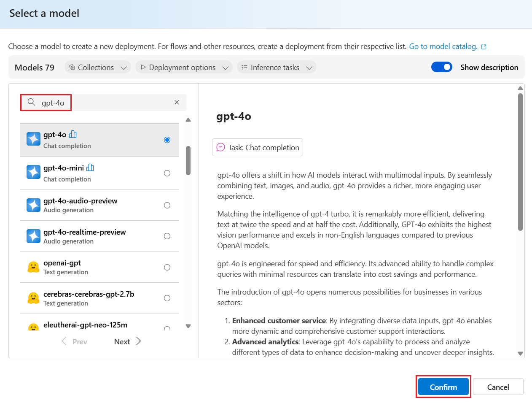Confirm the selected gpt-4o model
532x403 pixels.
coord(443,387)
